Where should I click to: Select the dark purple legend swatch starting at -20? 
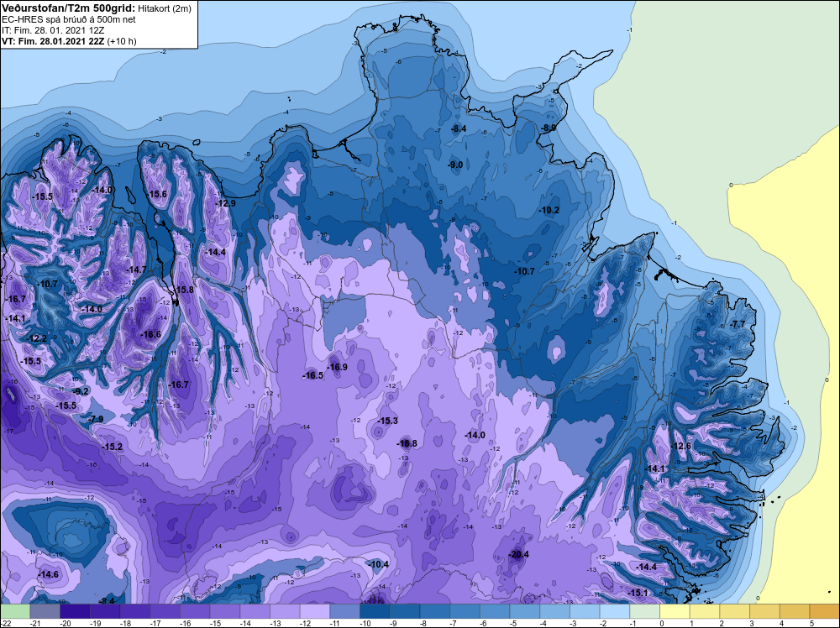point(75,611)
